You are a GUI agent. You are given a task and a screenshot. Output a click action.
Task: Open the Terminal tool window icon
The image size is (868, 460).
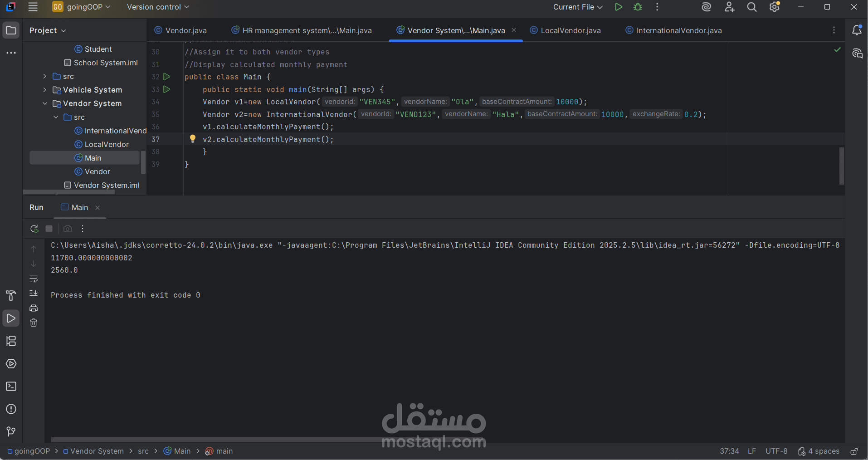[11, 387]
